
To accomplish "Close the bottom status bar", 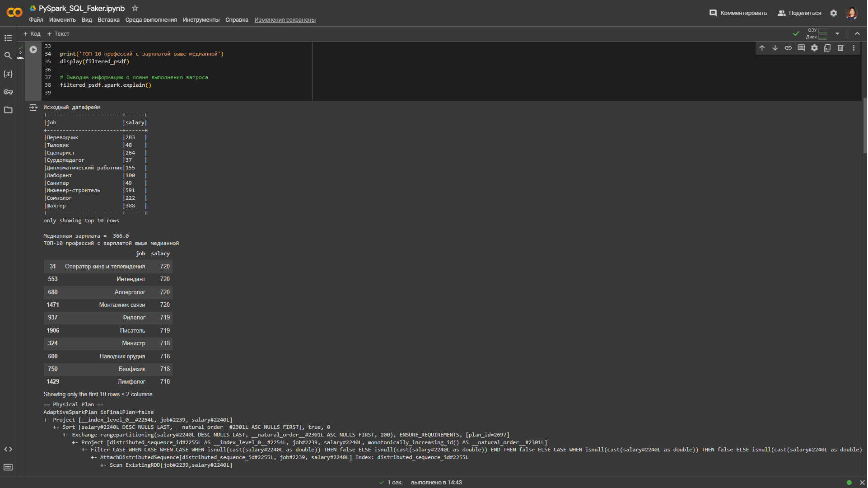I will click(x=862, y=483).
